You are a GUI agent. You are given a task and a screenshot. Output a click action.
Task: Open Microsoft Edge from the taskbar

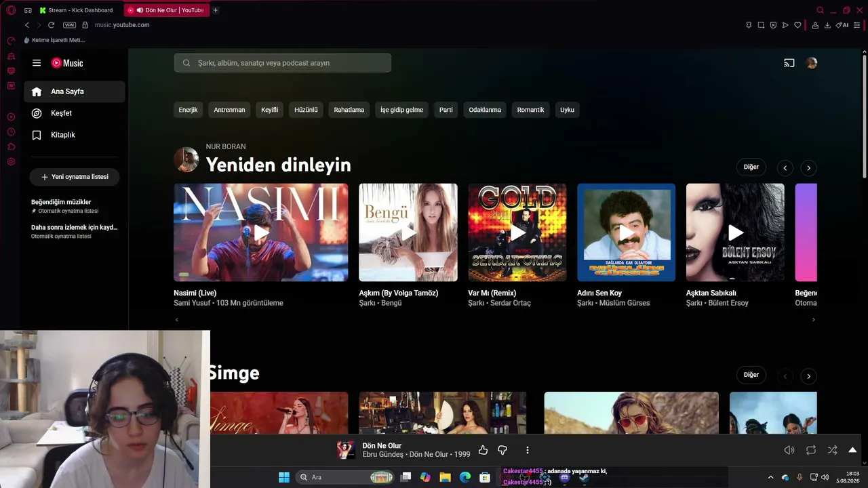(x=465, y=477)
